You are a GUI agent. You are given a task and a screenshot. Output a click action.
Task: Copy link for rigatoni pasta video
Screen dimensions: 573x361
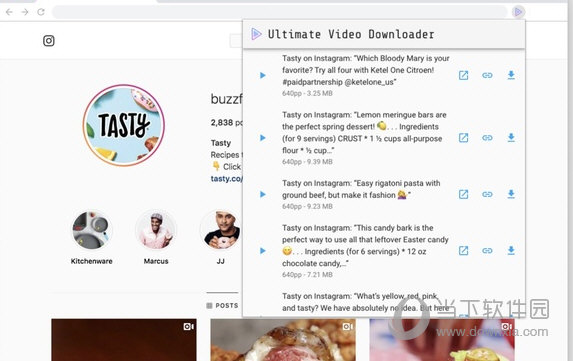487,194
